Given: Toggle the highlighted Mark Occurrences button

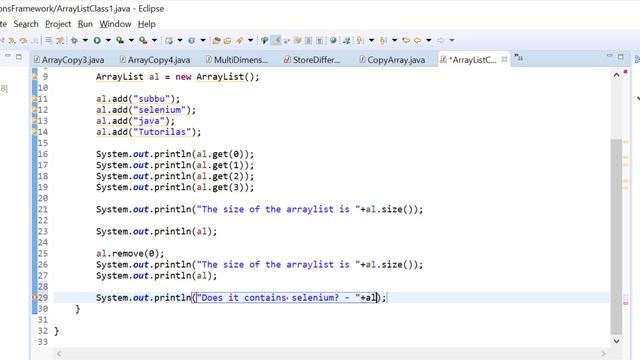Looking at the screenshot, I should [276, 40].
